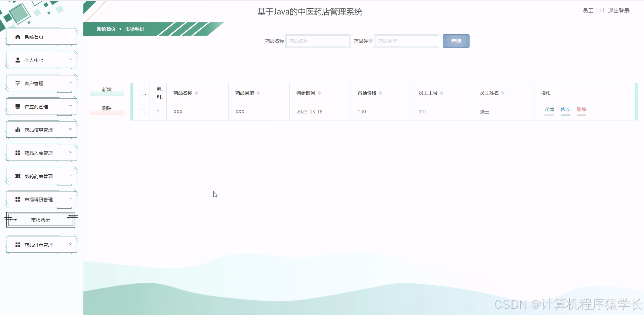Select the grid icon beside 药品入库管理

click(18, 152)
